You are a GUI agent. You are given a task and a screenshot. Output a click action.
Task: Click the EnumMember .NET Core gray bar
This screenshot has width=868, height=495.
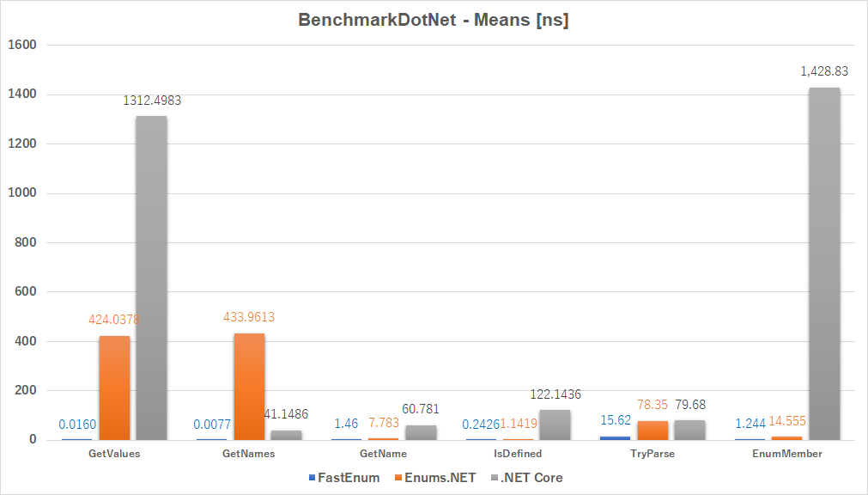point(824,264)
